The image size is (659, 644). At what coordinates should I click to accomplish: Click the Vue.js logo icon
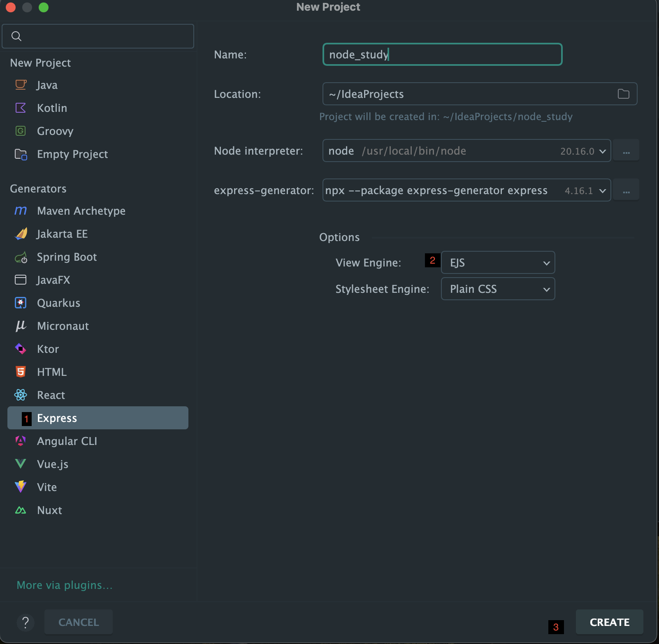21,464
